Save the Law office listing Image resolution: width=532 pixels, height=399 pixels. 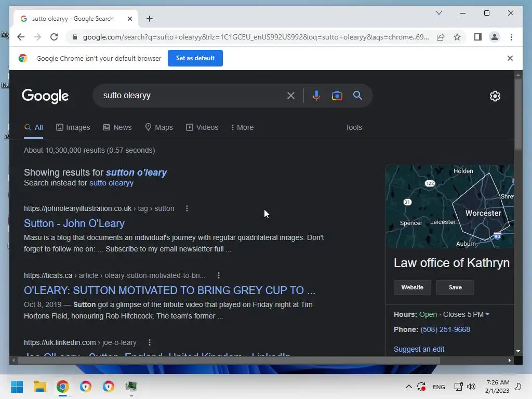pos(455,287)
